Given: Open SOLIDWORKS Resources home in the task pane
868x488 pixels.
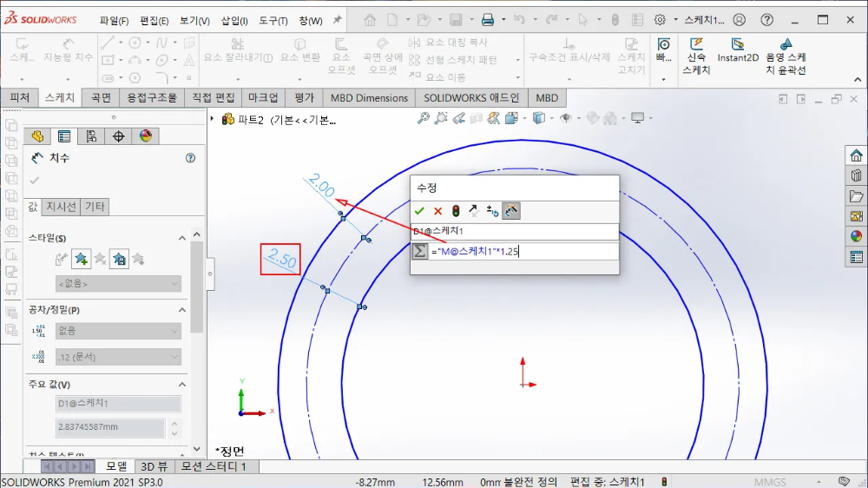Looking at the screenshot, I should click(856, 155).
